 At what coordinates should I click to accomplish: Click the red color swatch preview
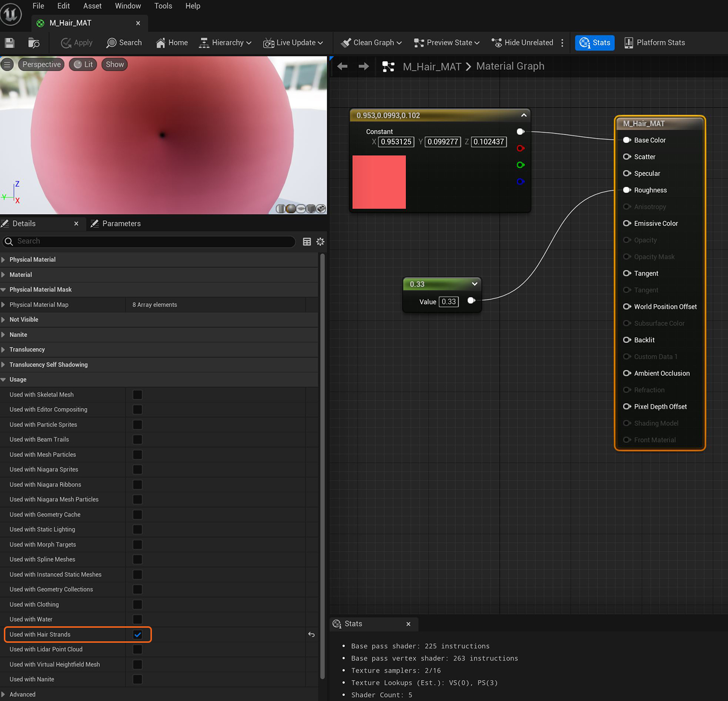[379, 182]
